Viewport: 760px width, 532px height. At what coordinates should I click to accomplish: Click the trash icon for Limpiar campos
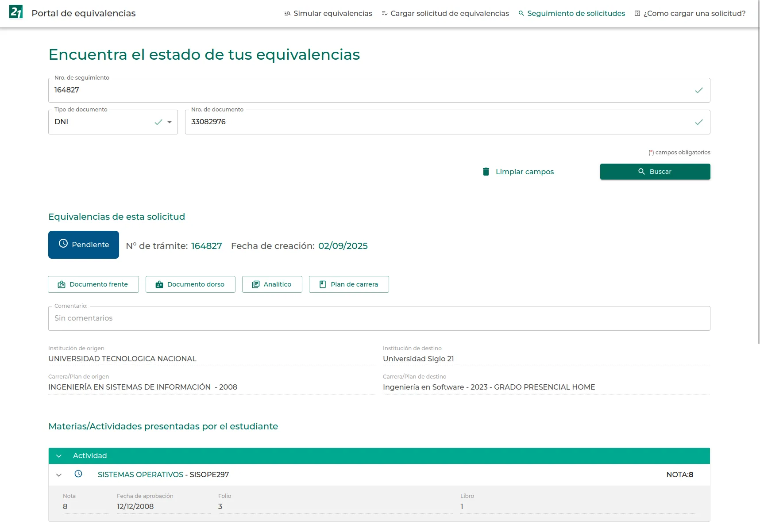tap(486, 172)
